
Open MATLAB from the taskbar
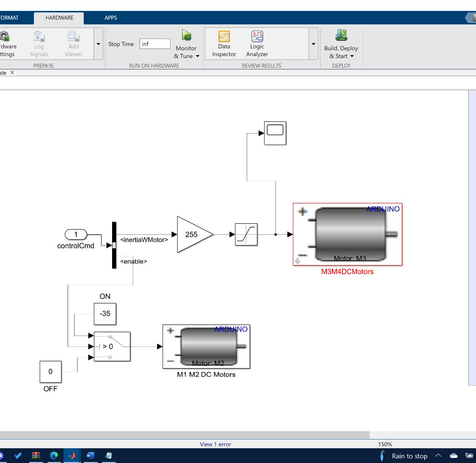pyautogui.click(x=72, y=455)
